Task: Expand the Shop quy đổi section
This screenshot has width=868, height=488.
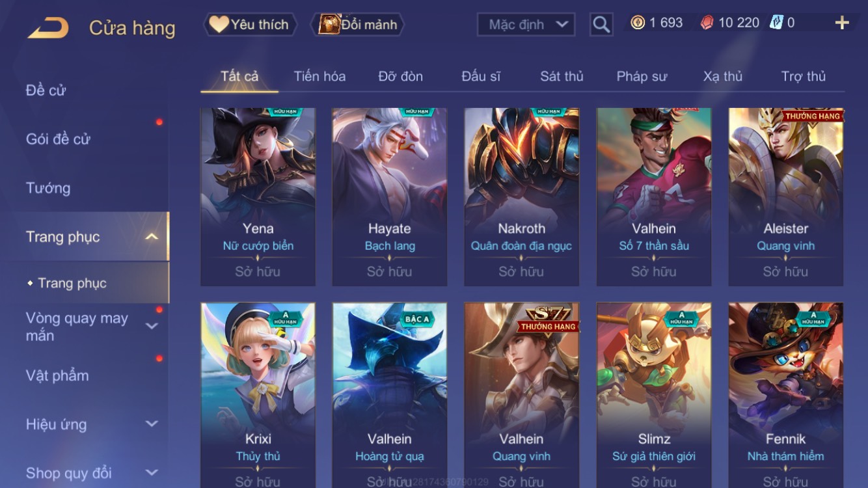Action: click(x=152, y=472)
